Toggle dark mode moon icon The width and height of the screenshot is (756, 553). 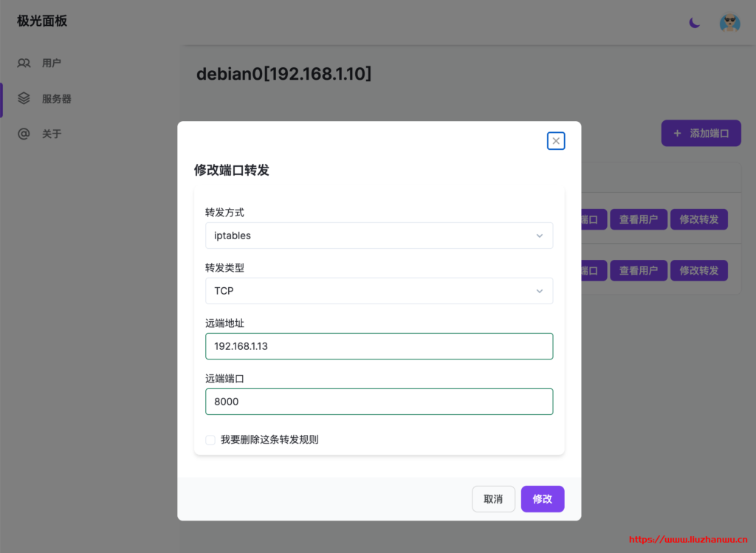coord(694,23)
